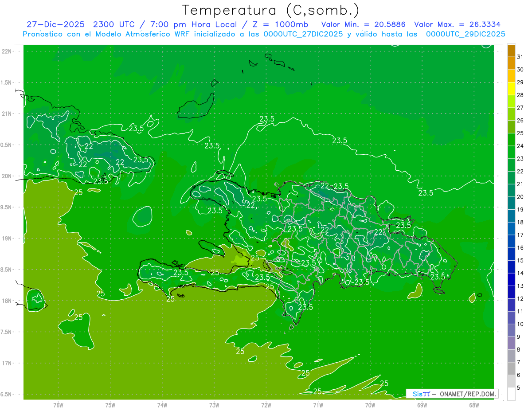The image size is (532, 411).
Task: Click the latitude axis label '17N'
Action: tap(7, 363)
